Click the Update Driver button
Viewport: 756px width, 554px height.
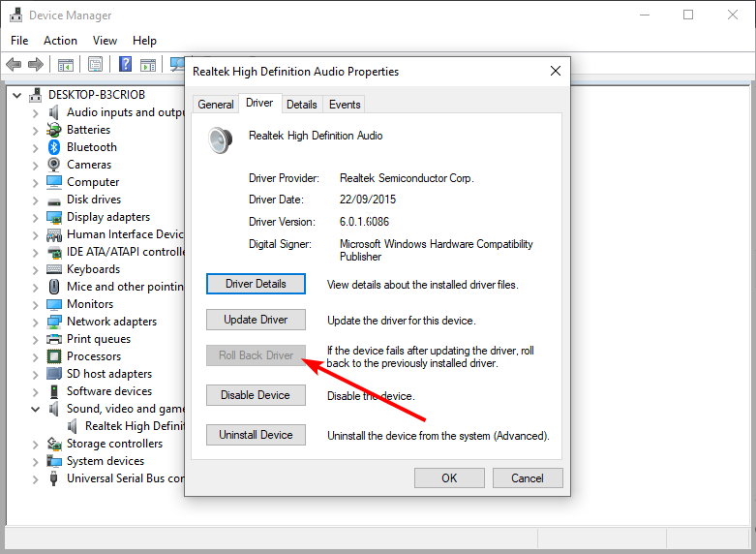(256, 320)
